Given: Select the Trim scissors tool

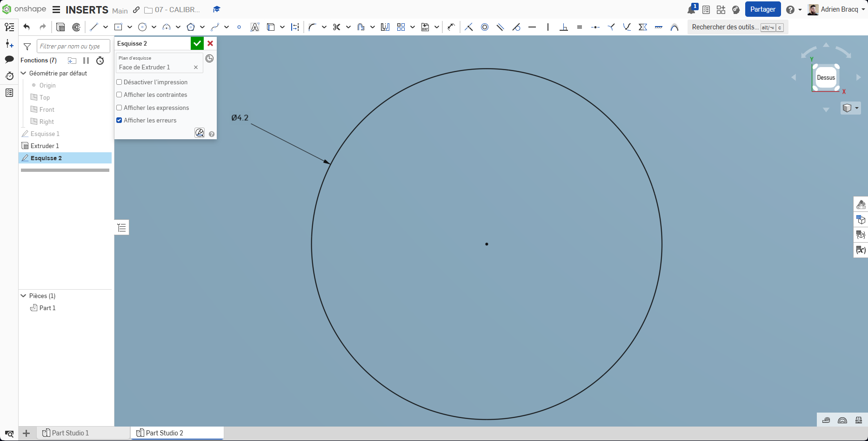Looking at the screenshot, I should [x=337, y=27].
